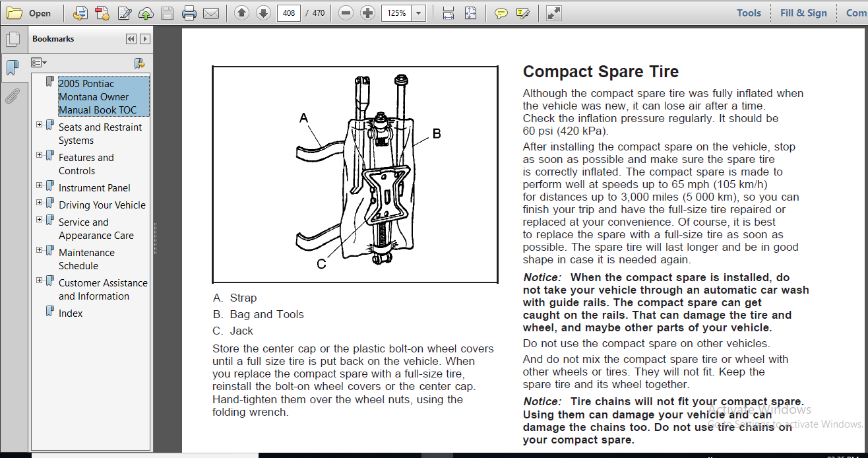868x458 pixels.
Task: Click the 'C. Jack' legend line
Action: coord(233,331)
